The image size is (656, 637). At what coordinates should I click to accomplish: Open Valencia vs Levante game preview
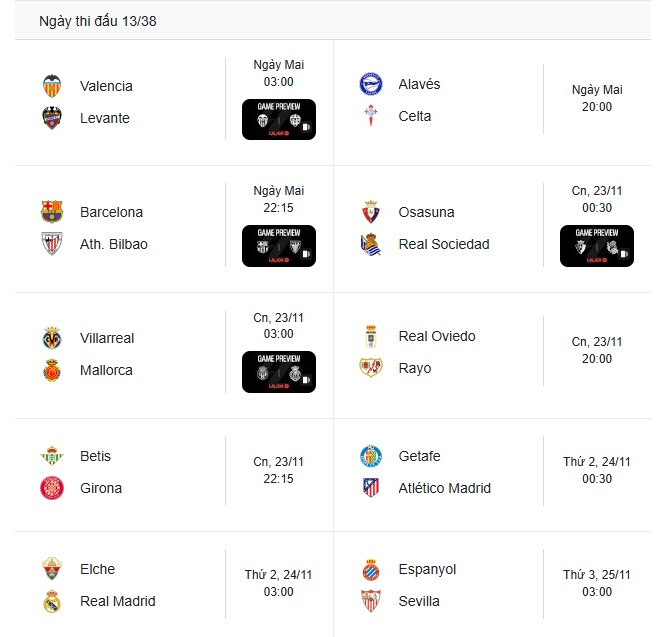279,119
